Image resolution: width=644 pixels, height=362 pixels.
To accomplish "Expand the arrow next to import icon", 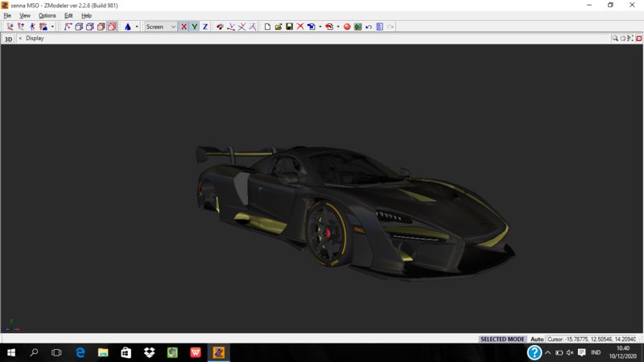I will pyautogui.click(x=320, y=27).
